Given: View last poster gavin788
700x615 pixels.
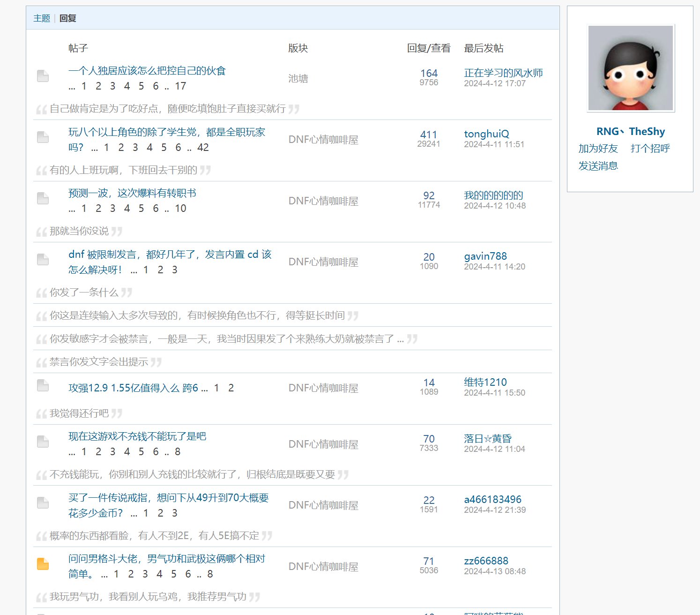Looking at the screenshot, I should coord(485,256).
